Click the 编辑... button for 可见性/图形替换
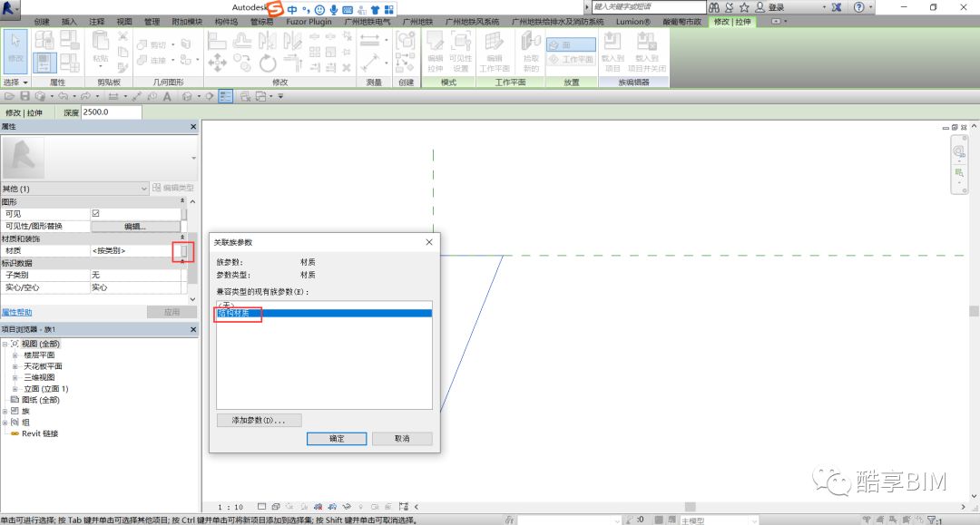 (x=135, y=226)
